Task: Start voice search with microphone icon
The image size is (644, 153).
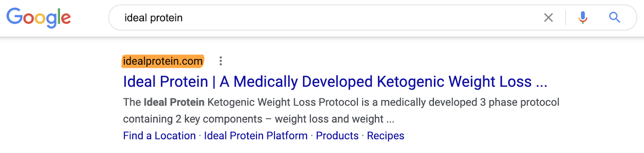Action: coord(582,18)
